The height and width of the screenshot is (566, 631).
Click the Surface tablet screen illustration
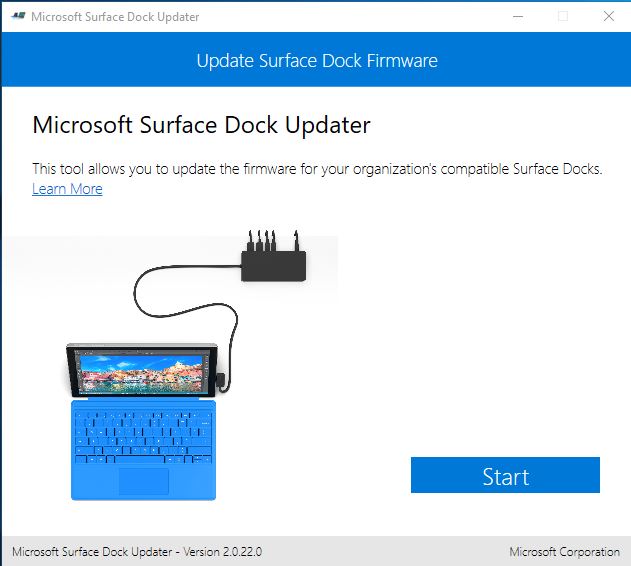click(x=142, y=371)
